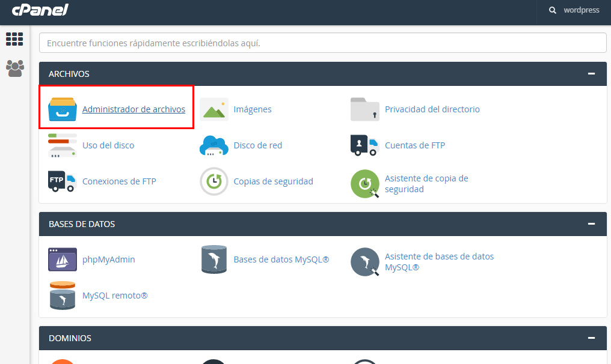611x364 pixels.
Task: Click the home grid icon in sidebar
Action: pos(14,39)
